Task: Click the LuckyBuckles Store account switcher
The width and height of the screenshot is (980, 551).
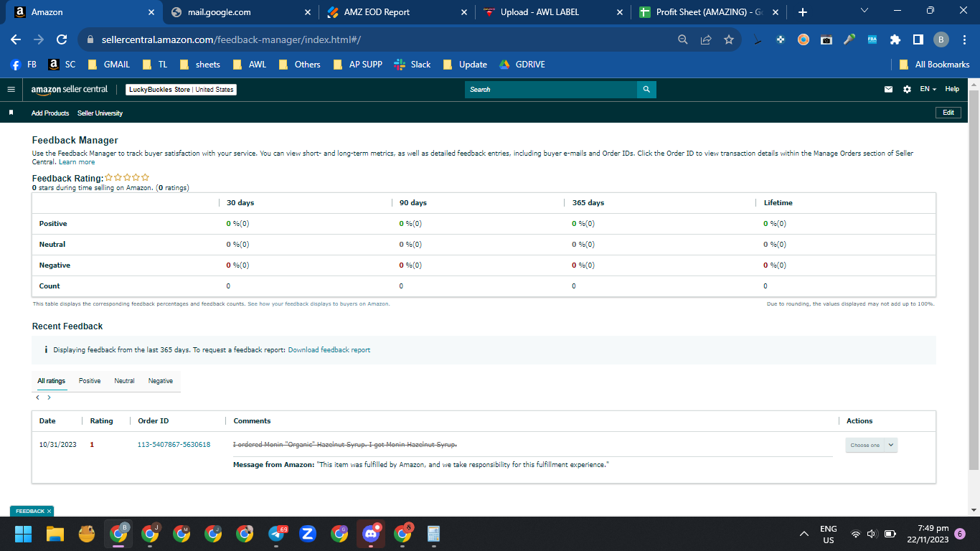Action: 181,90
